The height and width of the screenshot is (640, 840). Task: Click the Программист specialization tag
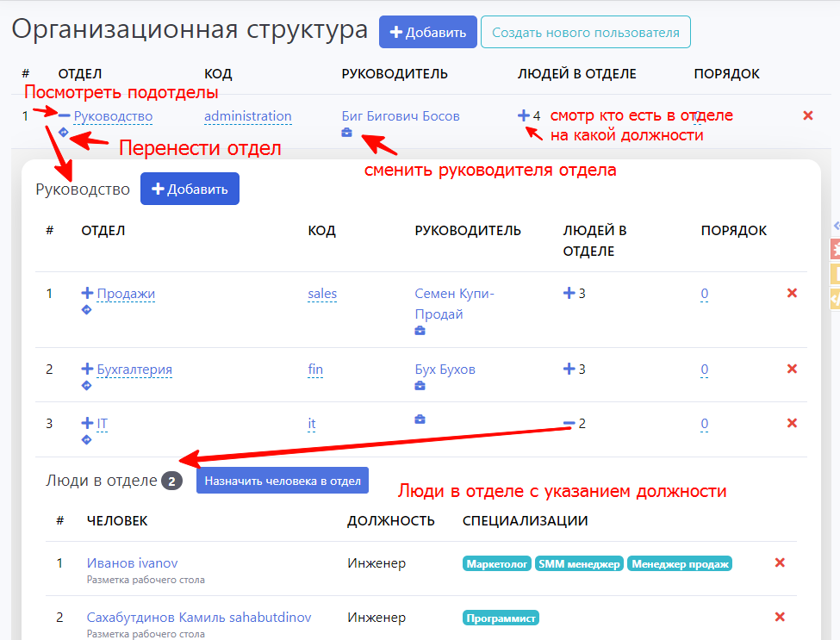pyautogui.click(x=501, y=618)
